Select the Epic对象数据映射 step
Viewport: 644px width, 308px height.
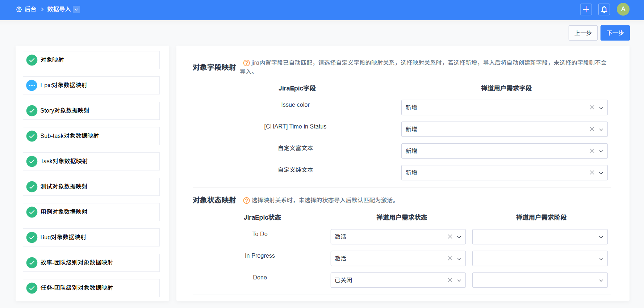click(x=91, y=85)
